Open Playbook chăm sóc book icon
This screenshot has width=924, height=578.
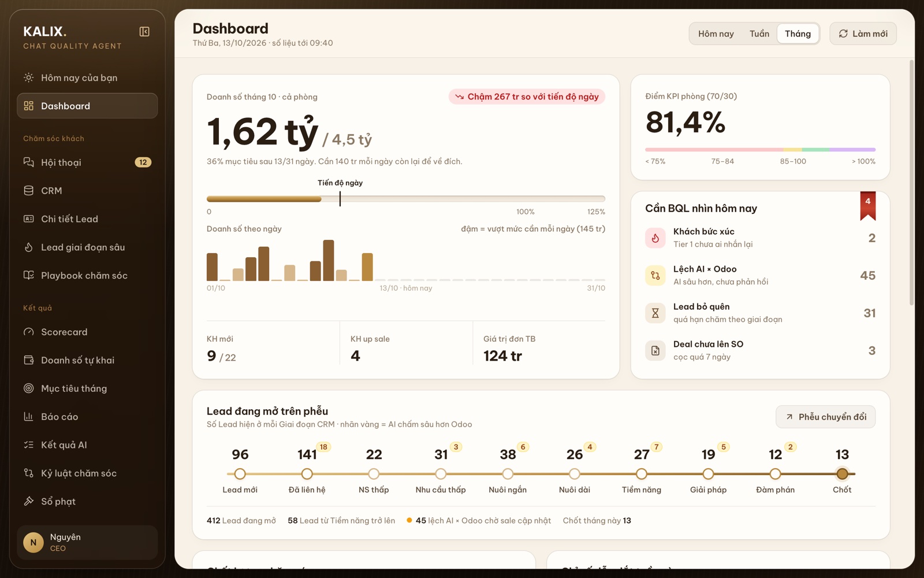28,276
